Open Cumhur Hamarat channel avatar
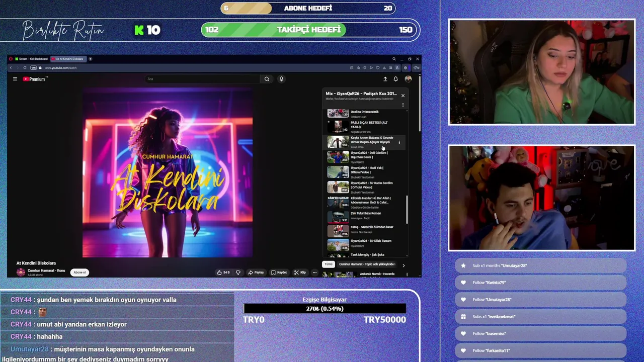The height and width of the screenshot is (362, 644). (21, 272)
